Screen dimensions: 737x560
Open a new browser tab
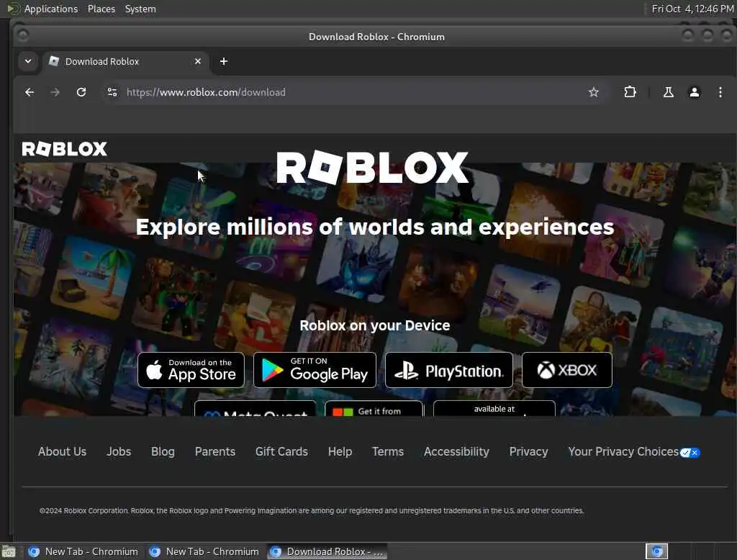click(x=224, y=61)
